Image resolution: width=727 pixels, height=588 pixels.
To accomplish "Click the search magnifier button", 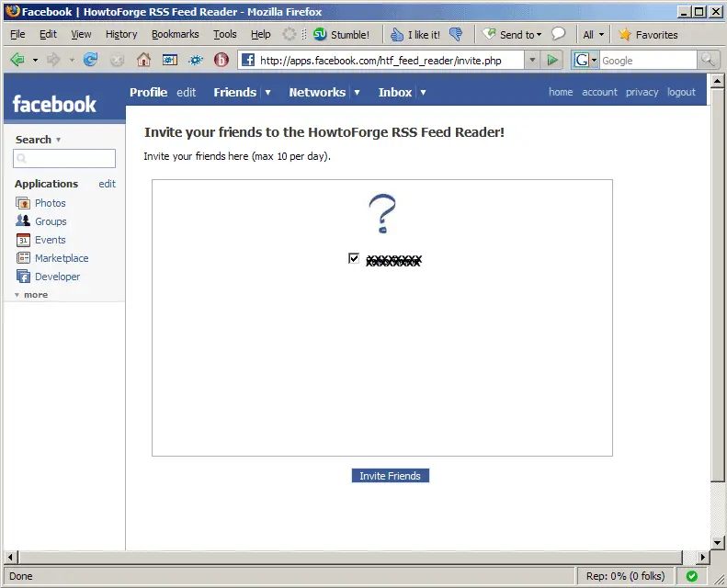I will 708,60.
